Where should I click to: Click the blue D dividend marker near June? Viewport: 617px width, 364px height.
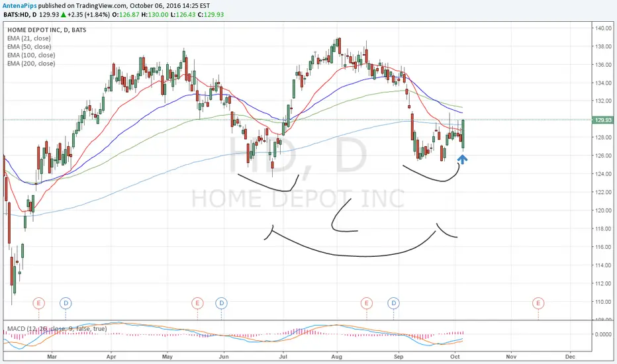point(222,303)
